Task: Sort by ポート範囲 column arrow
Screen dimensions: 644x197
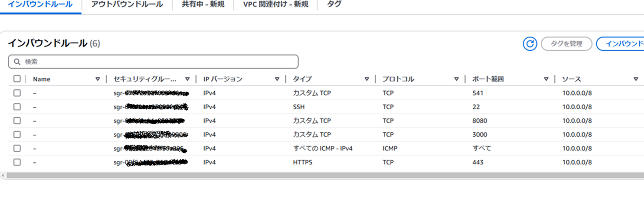Action: pos(546,79)
